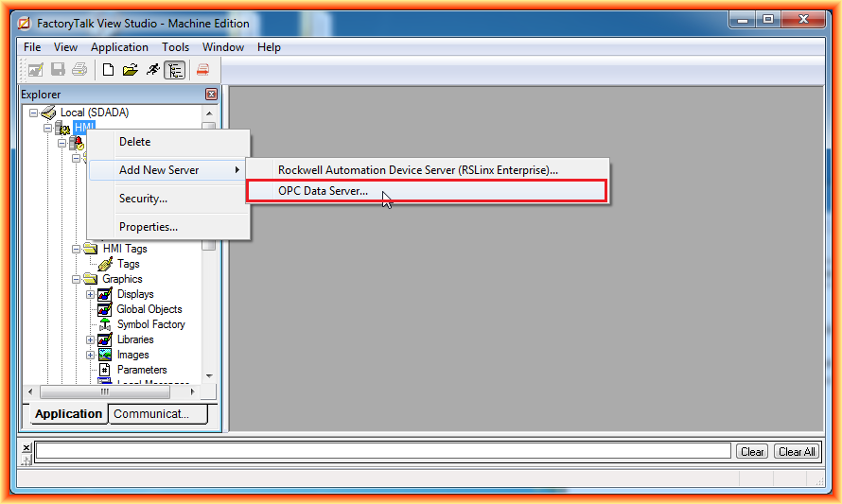Click the Symbol Factory icon in tree
This screenshot has height=504, width=842.
coord(105,324)
